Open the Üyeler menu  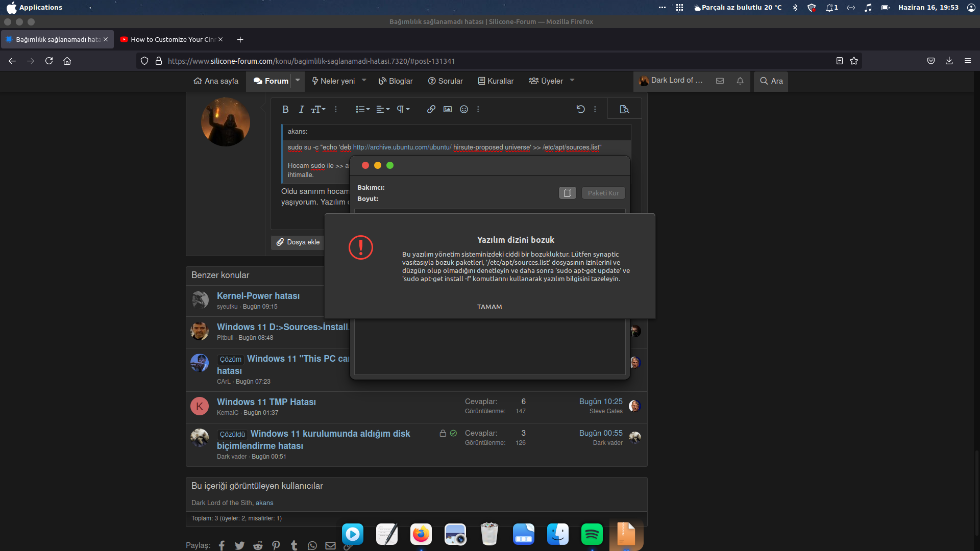[546, 81]
